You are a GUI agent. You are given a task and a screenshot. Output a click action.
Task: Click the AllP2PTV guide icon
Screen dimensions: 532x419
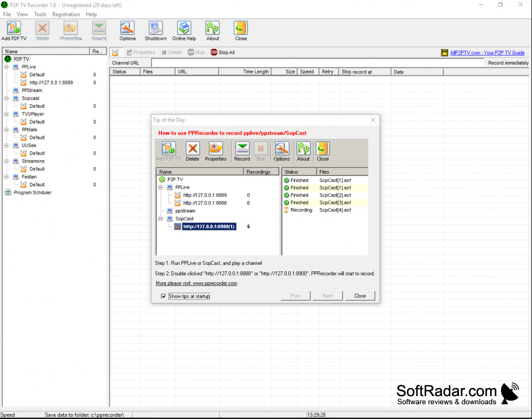pos(444,53)
